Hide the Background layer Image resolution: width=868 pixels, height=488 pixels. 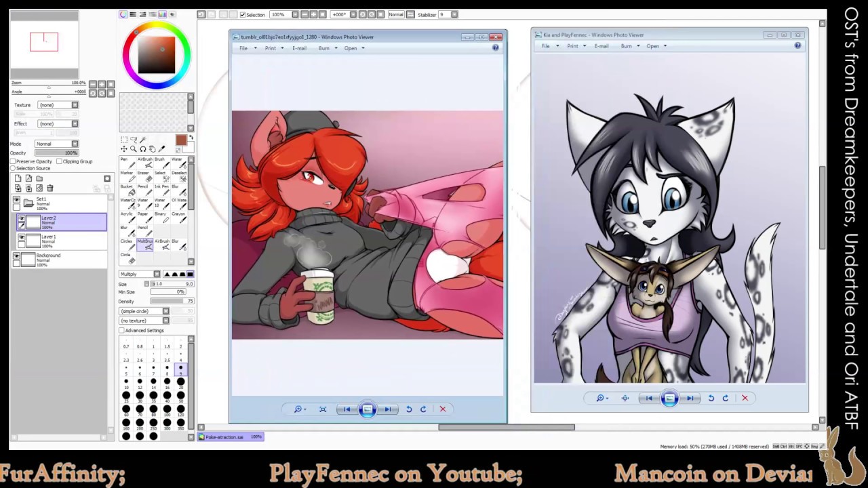[x=17, y=256]
